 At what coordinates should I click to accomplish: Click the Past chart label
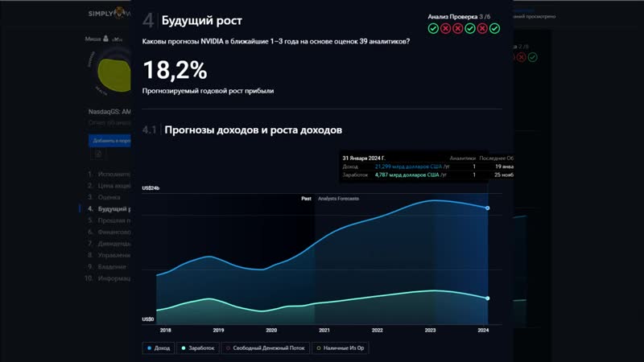pyautogui.click(x=307, y=199)
